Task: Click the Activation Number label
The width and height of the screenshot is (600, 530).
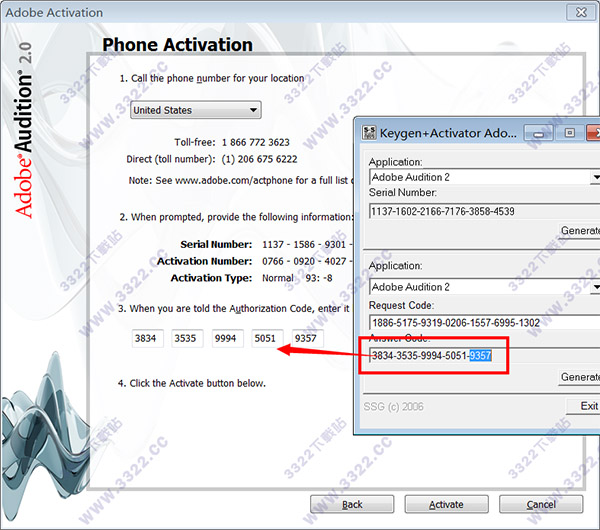Action: coord(204,261)
